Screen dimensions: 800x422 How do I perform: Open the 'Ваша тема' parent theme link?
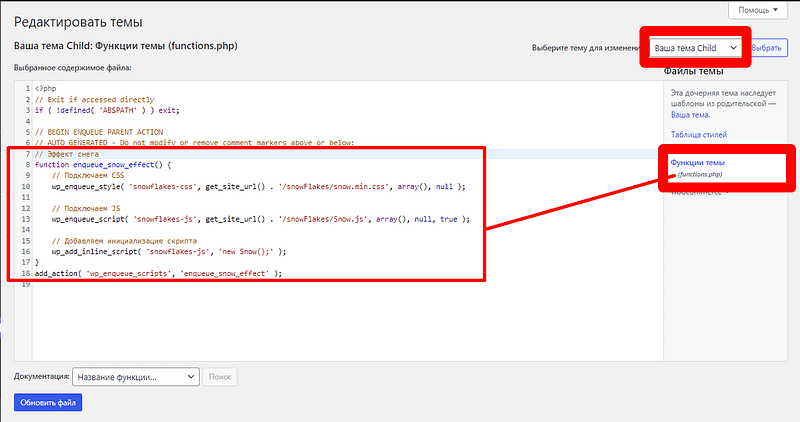point(689,115)
